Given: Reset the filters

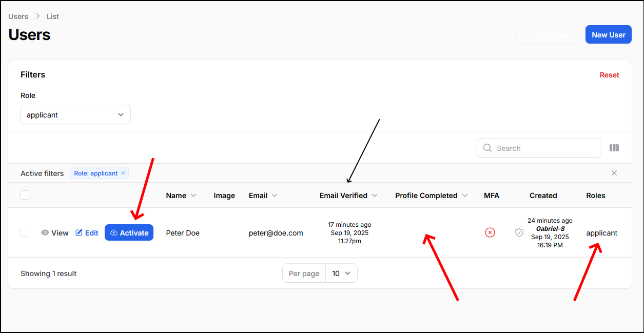Looking at the screenshot, I should pos(609,75).
